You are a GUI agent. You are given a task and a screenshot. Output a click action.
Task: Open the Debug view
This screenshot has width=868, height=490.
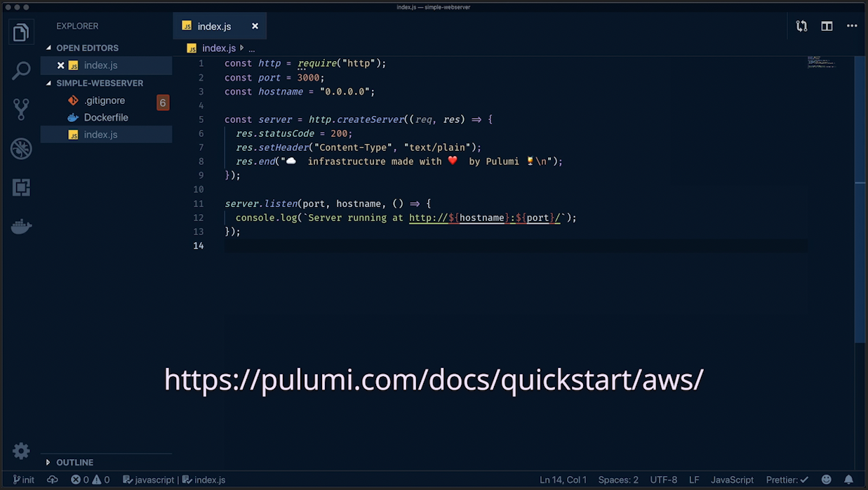(x=21, y=149)
